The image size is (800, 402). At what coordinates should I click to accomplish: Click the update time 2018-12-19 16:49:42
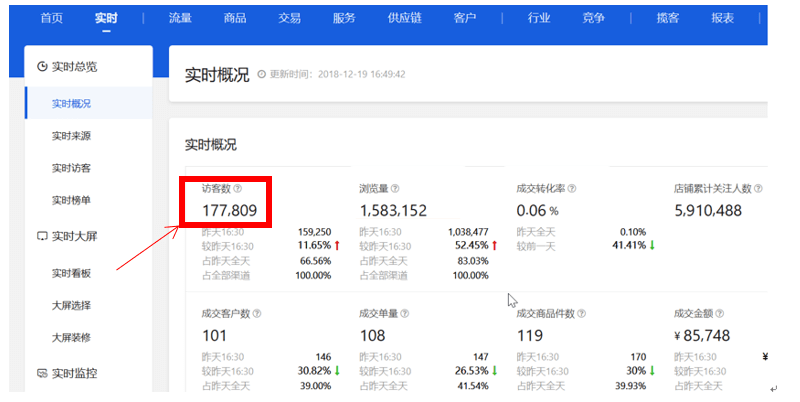[x=362, y=74]
